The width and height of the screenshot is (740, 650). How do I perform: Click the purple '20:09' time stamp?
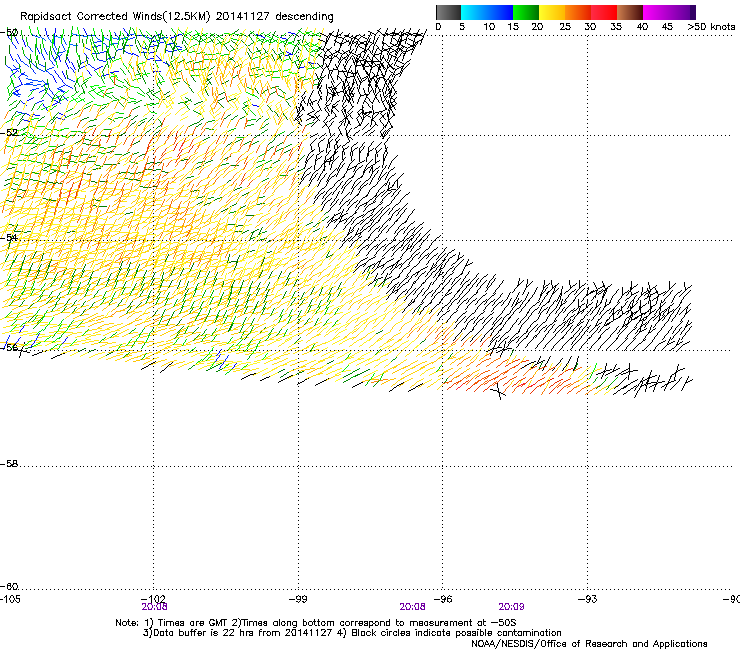click(511, 607)
